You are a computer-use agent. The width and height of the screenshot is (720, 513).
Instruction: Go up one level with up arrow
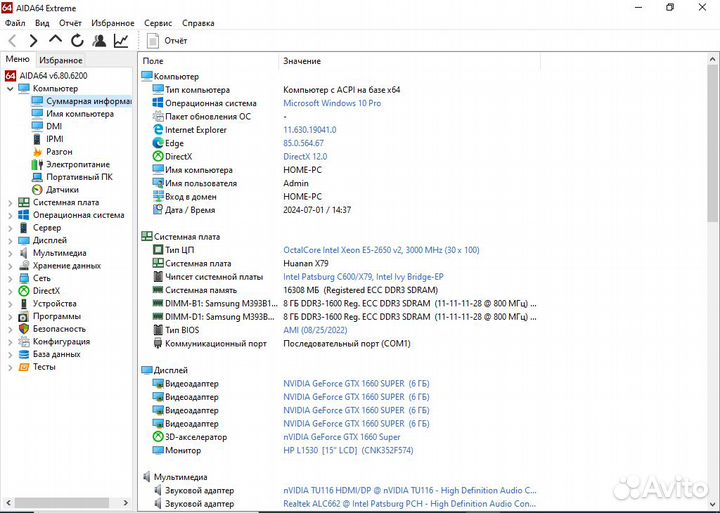coord(55,40)
